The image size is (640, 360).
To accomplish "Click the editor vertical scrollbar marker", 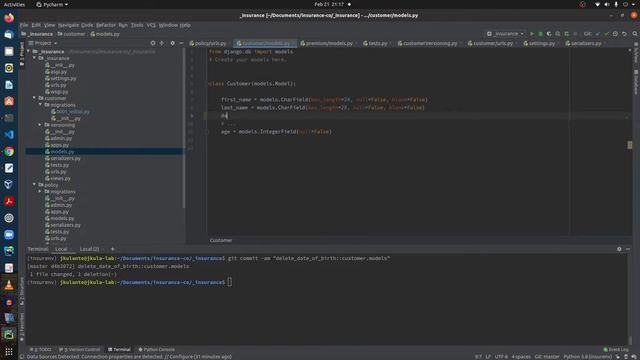I will (630, 145).
